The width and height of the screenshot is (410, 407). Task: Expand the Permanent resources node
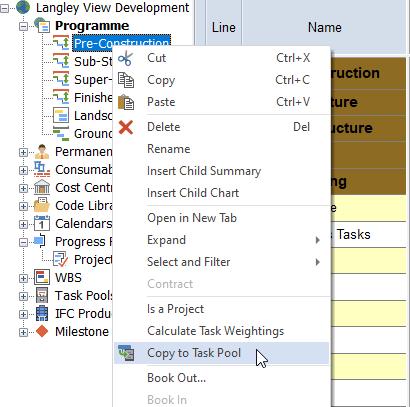[23, 152]
